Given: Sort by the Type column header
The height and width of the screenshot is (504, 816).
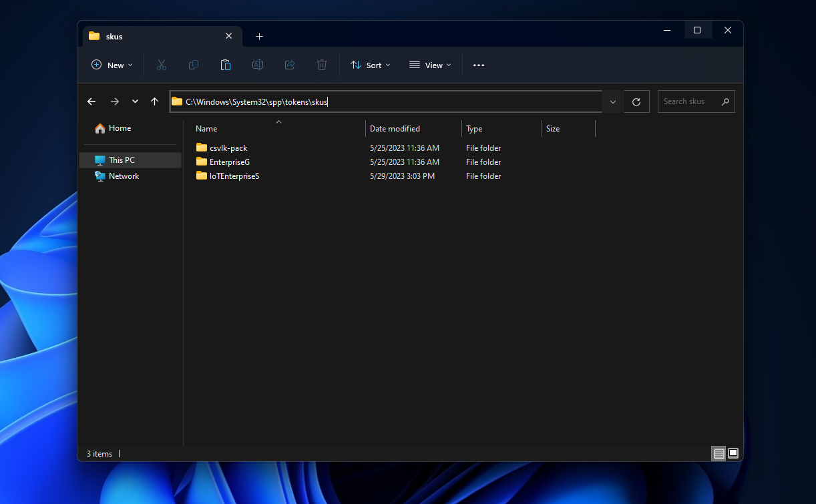Looking at the screenshot, I should [502, 129].
